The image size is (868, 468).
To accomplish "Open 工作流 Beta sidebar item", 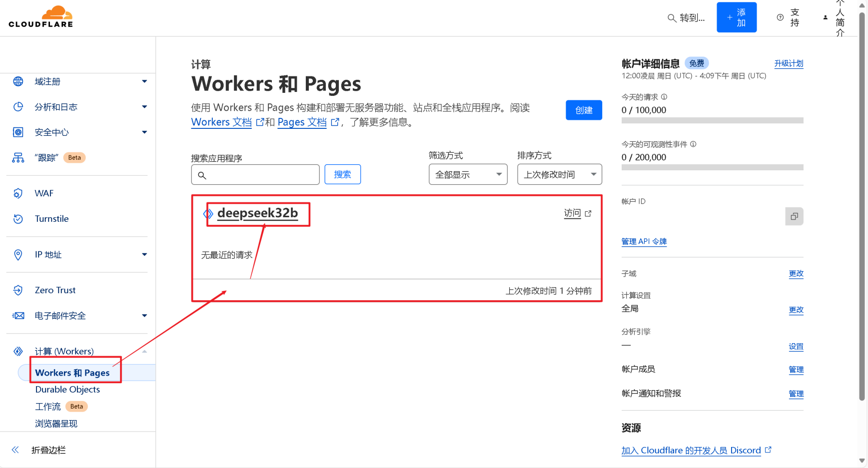I will pyautogui.click(x=48, y=407).
